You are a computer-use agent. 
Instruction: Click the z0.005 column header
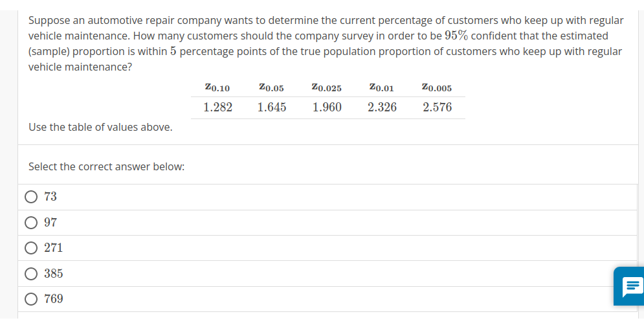point(437,87)
